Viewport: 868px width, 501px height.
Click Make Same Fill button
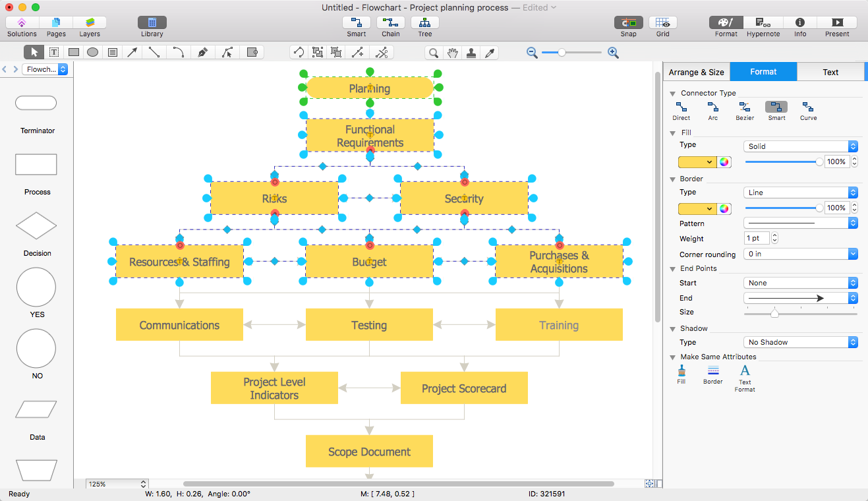681,371
